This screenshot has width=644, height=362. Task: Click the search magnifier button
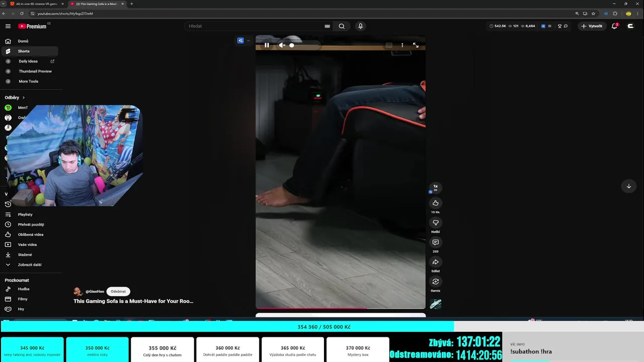coord(342,26)
